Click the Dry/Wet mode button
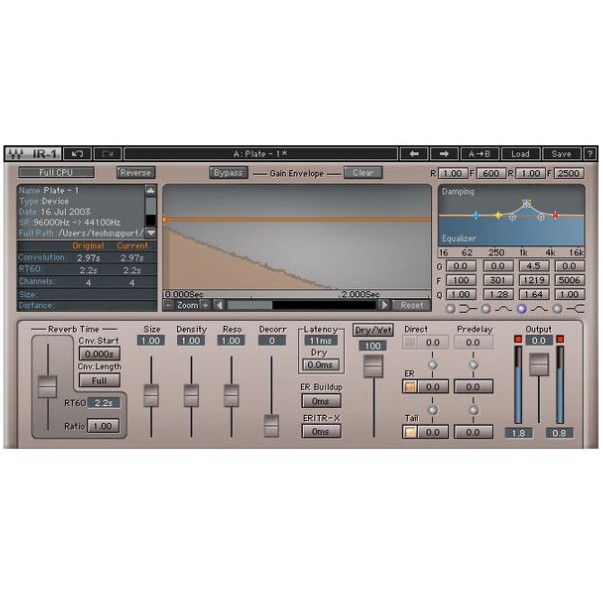The width and height of the screenshot is (603, 603). [x=373, y=330]
